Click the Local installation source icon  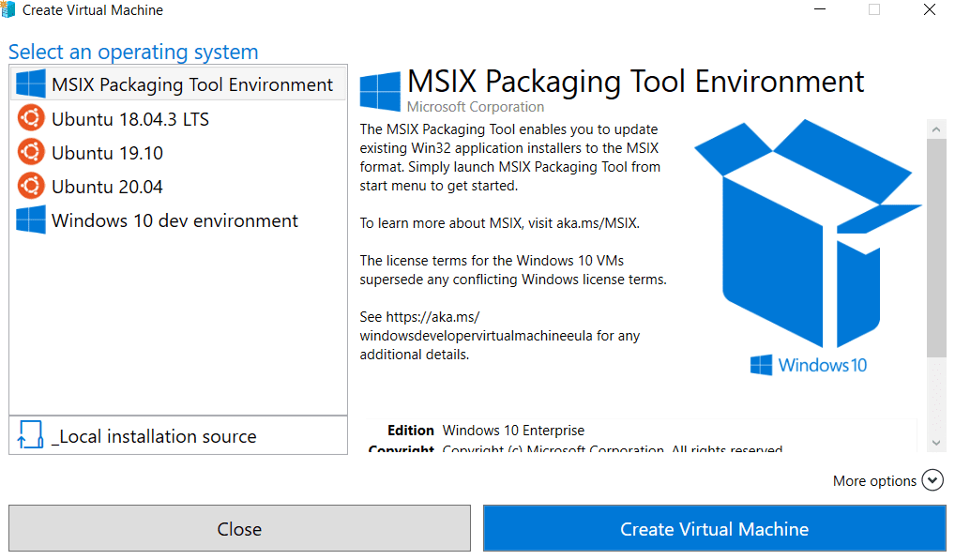30,434
